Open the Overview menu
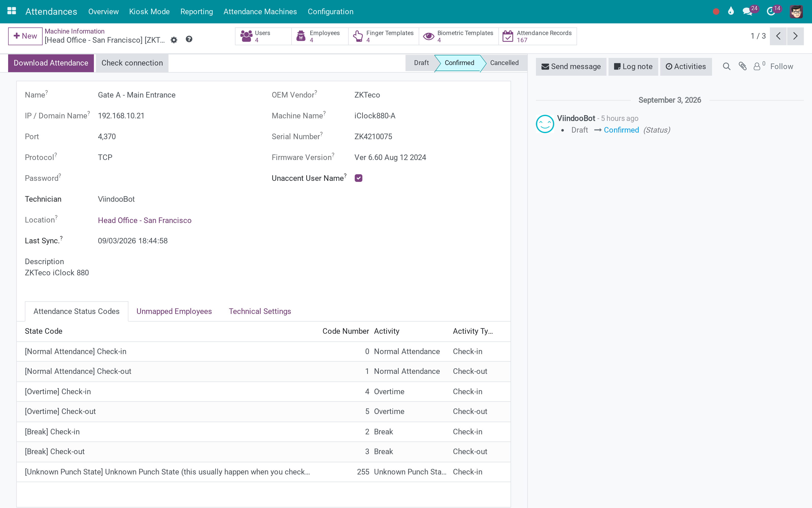The width and height of the screenshot is (812, 508). (x=103, y=11)
